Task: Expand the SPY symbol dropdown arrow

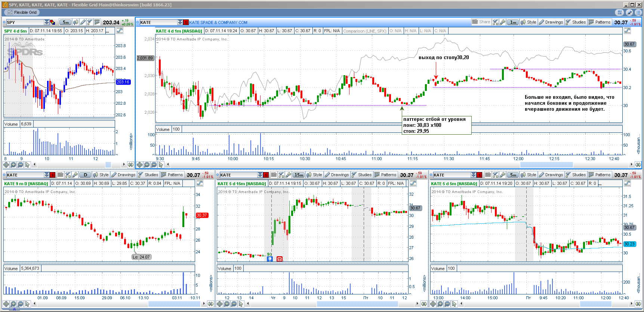Action: click(46, 22)
